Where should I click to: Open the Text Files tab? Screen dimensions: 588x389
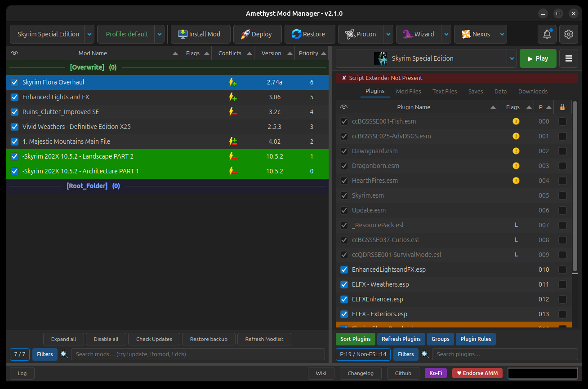coord(445,91)
